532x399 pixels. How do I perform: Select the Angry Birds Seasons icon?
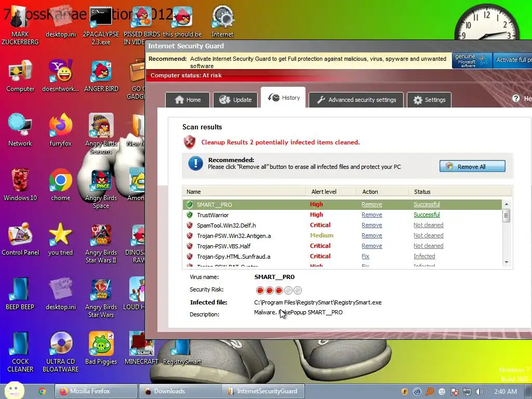click(x=101, y=134)
